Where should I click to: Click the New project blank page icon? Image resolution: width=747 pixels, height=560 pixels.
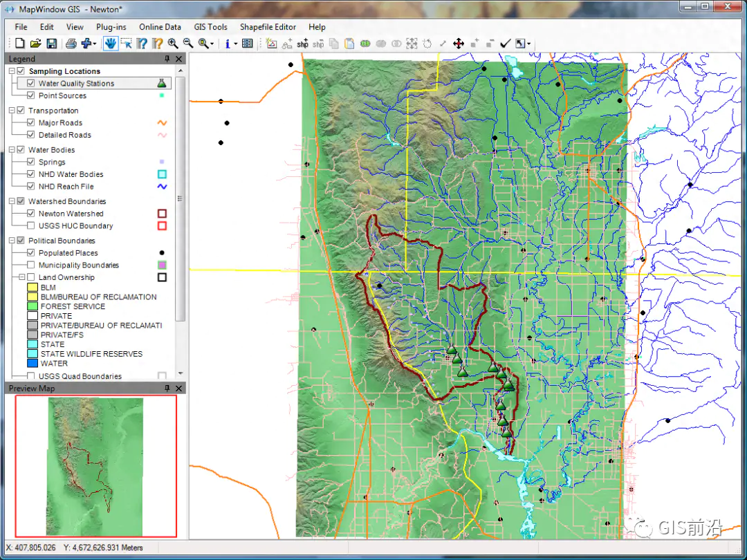(x=19, y=44)
